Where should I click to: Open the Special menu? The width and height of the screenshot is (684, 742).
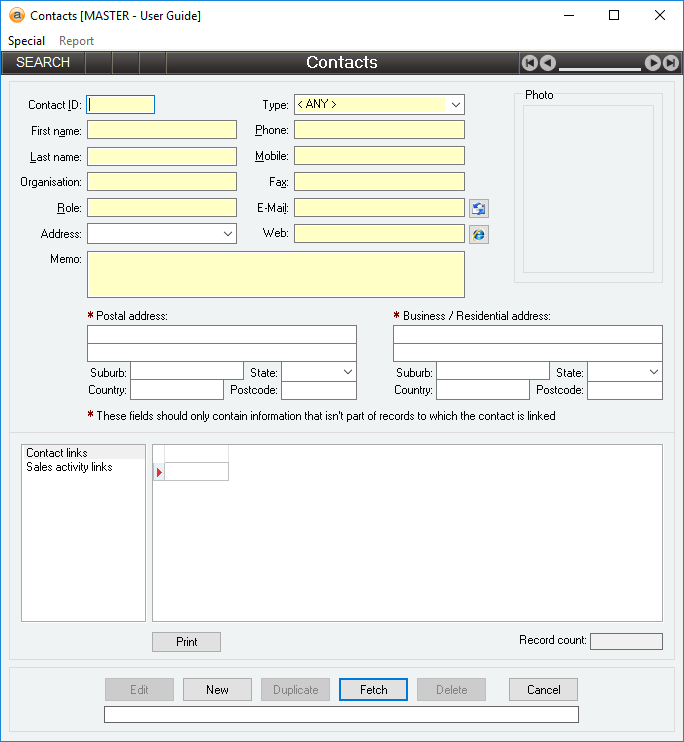coord(26,41)
